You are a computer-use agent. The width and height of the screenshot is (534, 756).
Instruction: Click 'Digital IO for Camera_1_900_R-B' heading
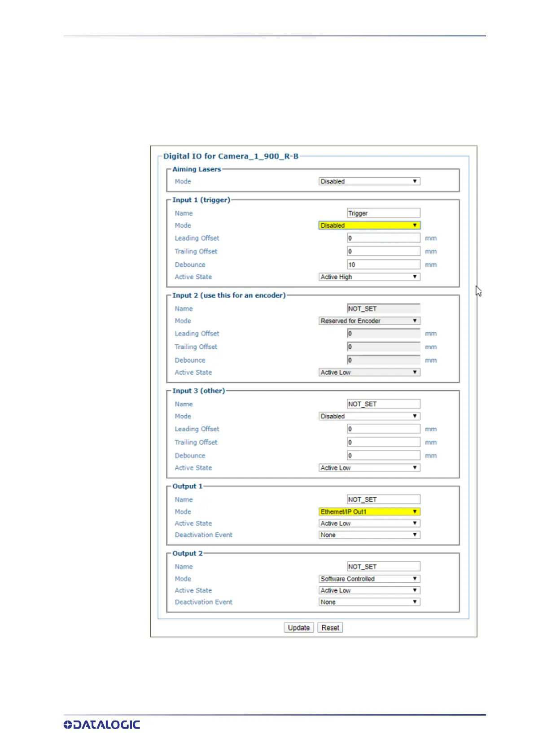click(231, 156)
